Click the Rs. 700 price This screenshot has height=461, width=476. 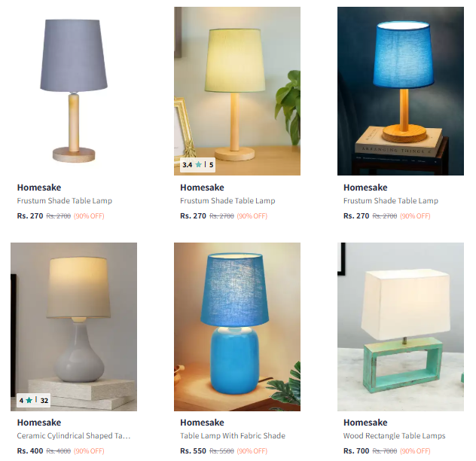click(x=356, y=451)
